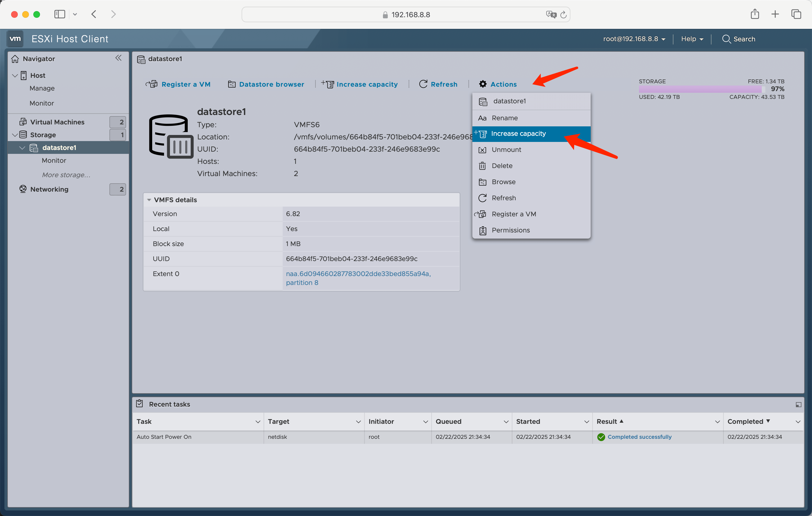The width and height of the screenshot is (812, 516).
Task: Click the Virtual Machines count badge 2
Action: 118,122
